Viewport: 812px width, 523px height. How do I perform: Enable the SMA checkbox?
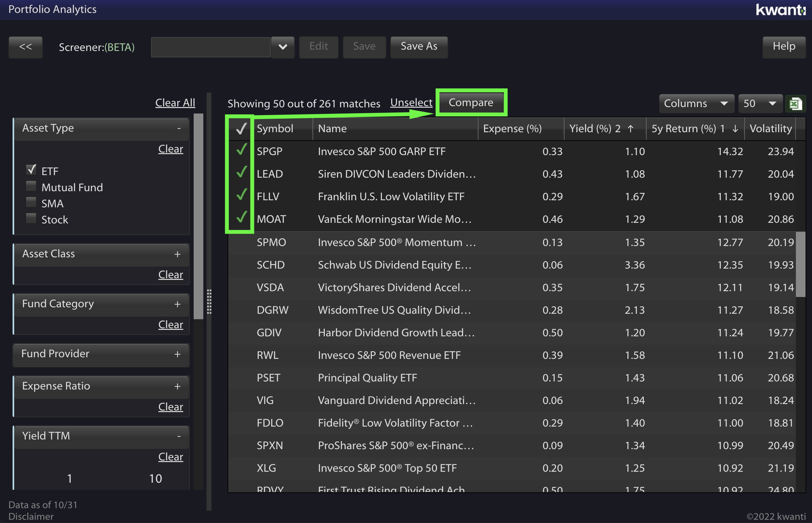tap(31, 202)
